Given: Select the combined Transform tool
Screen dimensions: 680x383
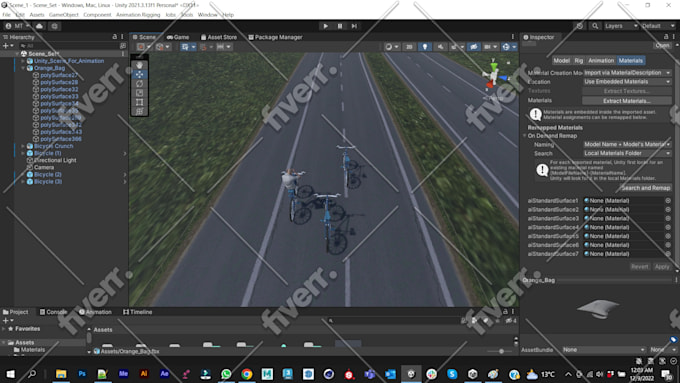Looking at the screenshot, I should coord(139,111).
